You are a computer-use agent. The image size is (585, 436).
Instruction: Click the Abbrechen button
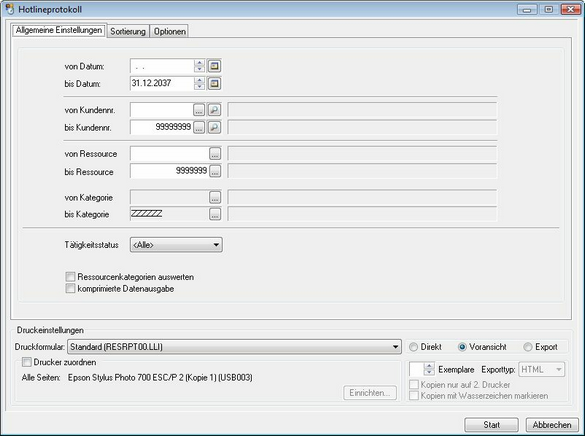point(552,425)
